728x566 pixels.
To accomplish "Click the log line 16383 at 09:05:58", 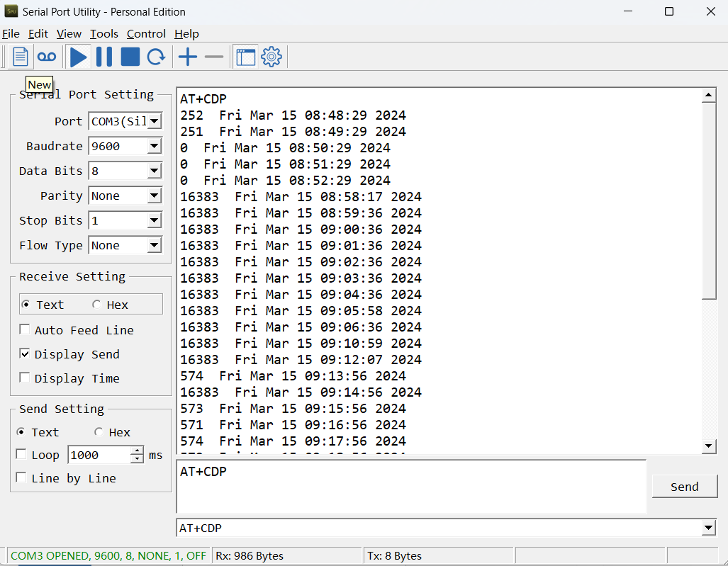I will (x=301, y=311).
